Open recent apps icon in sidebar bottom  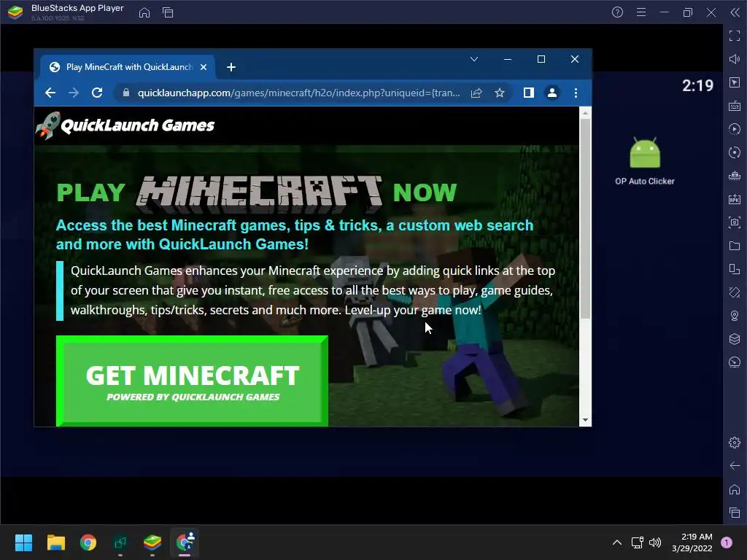[x=735, y=513]
